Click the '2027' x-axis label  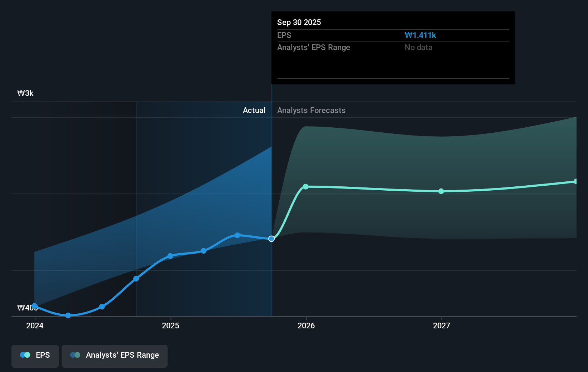(442, 325)
